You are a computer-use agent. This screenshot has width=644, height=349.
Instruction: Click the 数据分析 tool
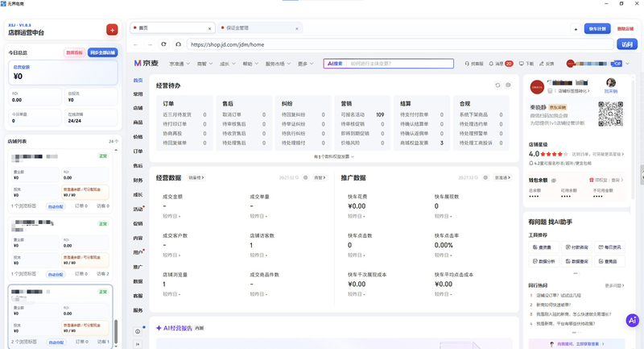[x=543, y=261]
